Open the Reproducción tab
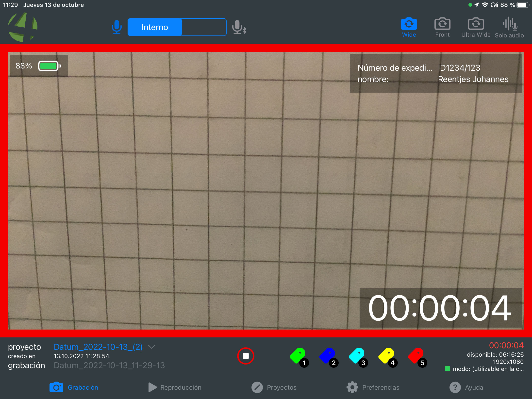This screenshot has width=532, height=399. click(x=175, y=387)
